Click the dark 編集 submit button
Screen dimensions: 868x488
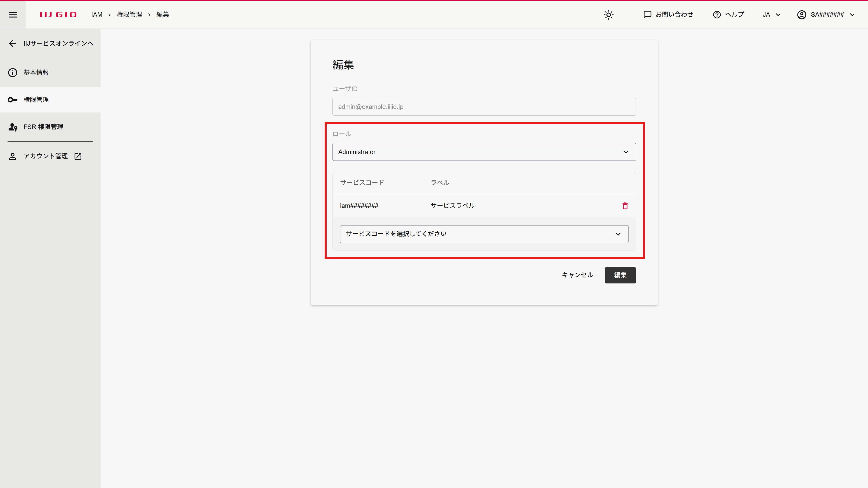pyautogui.click(x=620, y=275)
